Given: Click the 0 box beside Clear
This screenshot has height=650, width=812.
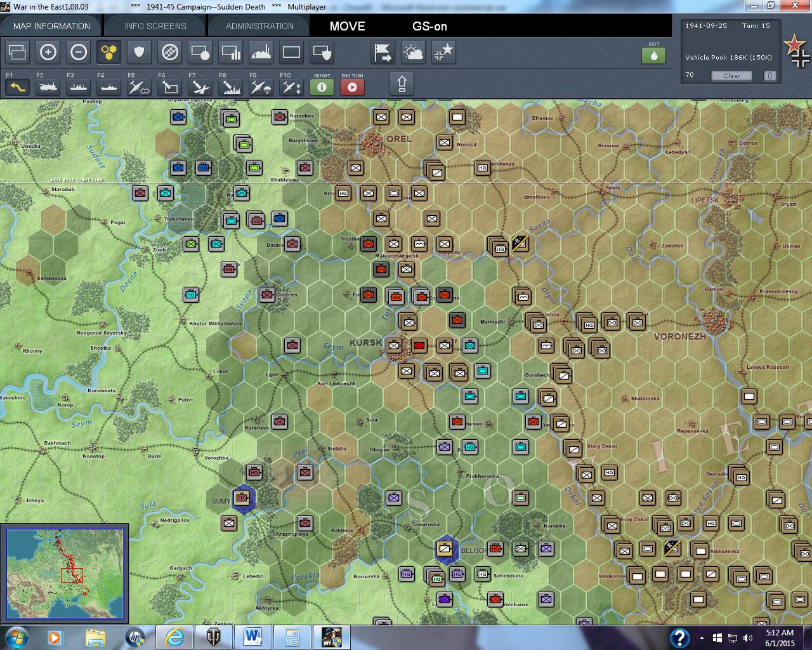Looking at the screenshot, I should point(769,76).
